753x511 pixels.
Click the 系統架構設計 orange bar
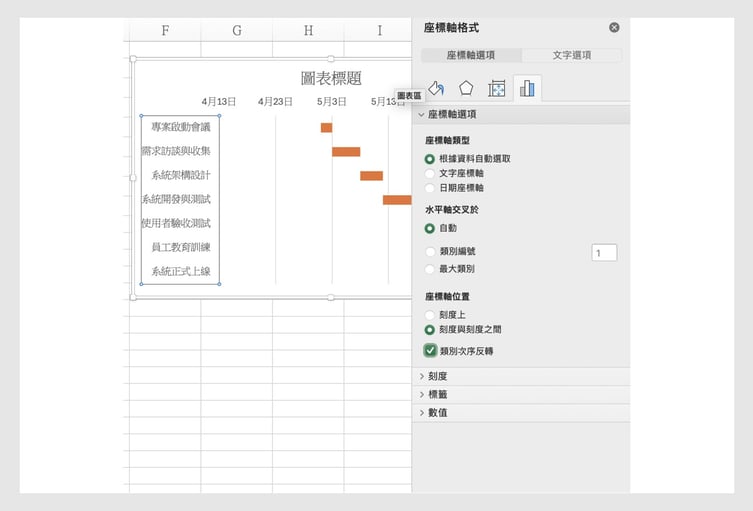372,176
